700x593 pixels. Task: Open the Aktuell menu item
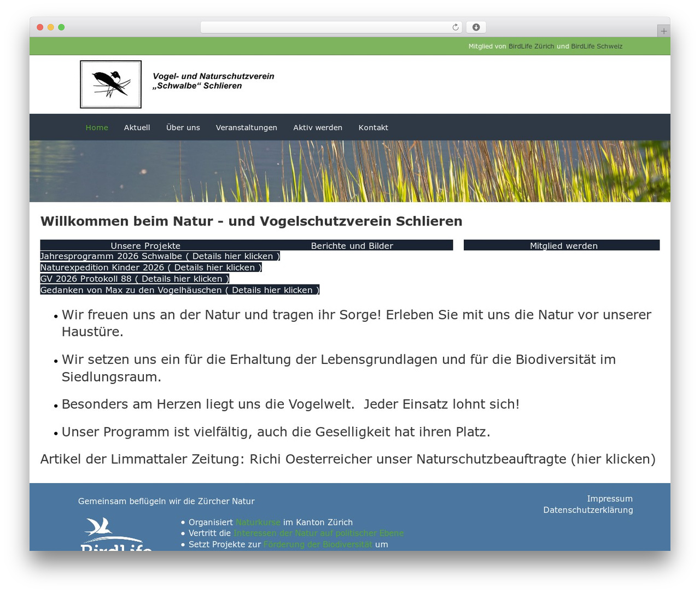(137, 127)
